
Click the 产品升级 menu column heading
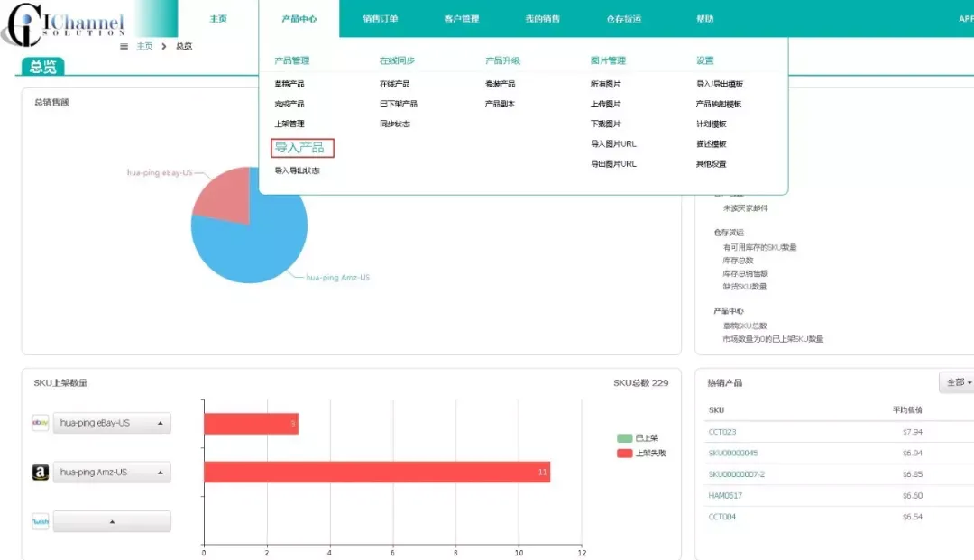[x=502, y=60]
